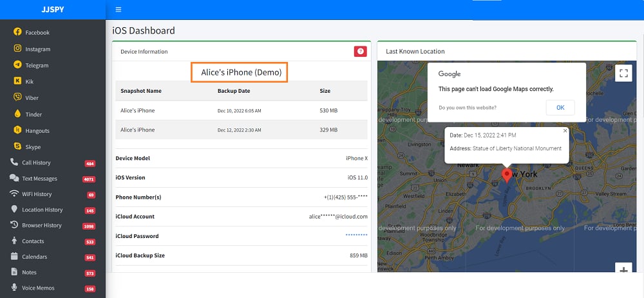
Task: Click the red location pin on map
Action: coord(507,175)
